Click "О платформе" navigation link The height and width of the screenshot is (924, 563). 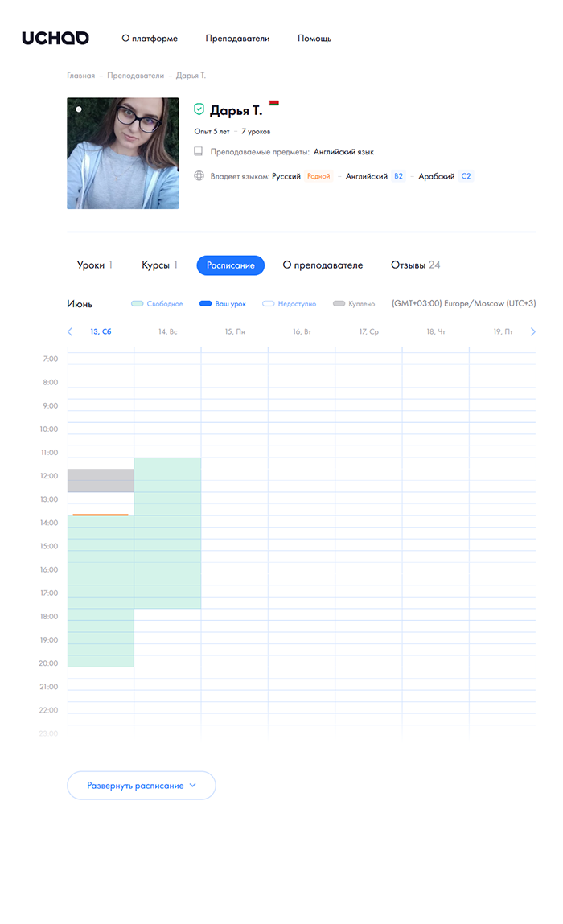[x=150, y=38]
